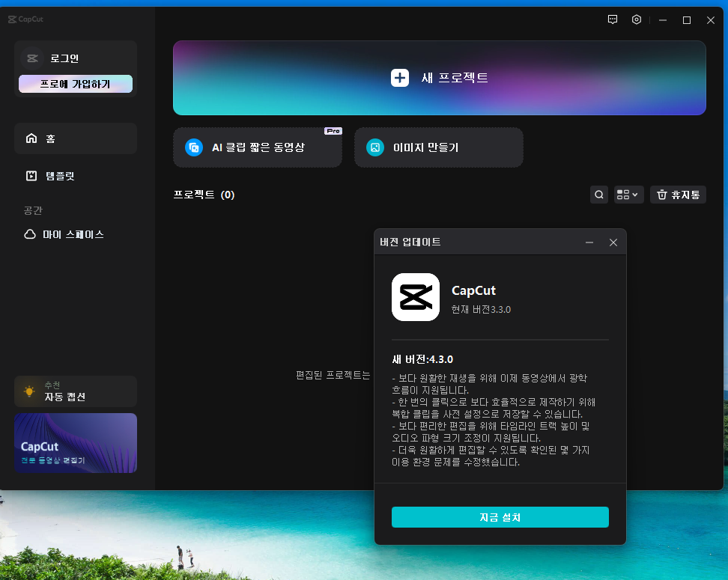Click the 이미지 만들기 teal image icon

pyautogui.click(x=375, y=147)
